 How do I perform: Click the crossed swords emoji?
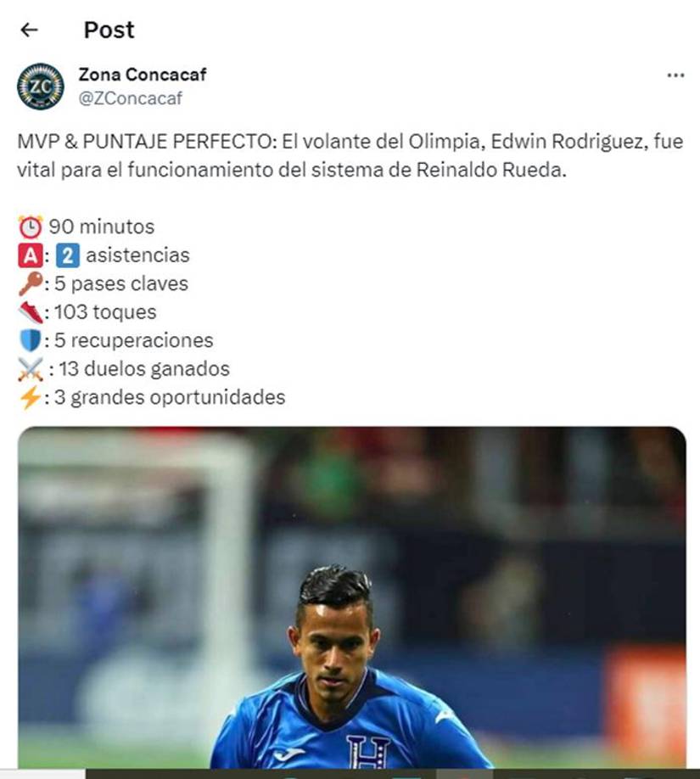[x=31, y=369]
